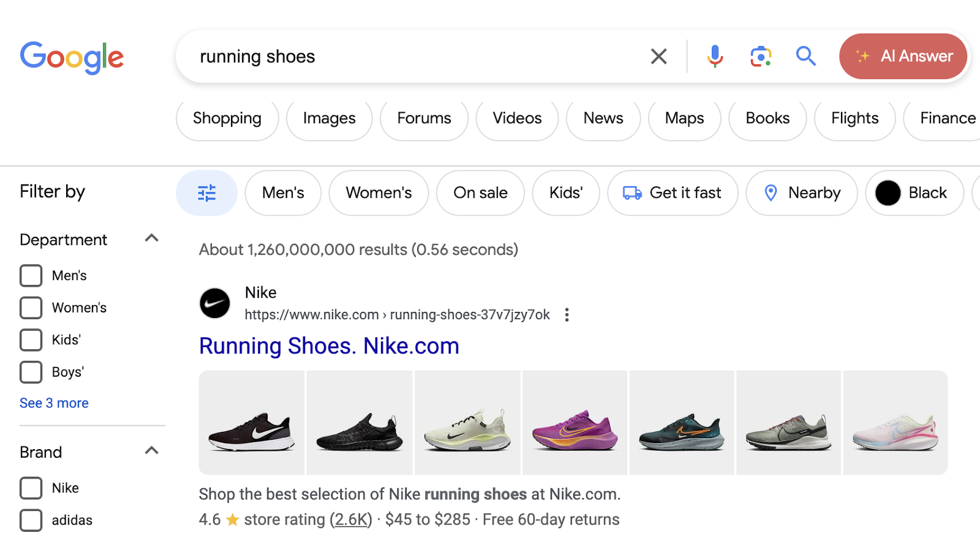Click the Nike URL breadcrumb text
This screenshot has width=980, height=541.
(x=397, y=315)
